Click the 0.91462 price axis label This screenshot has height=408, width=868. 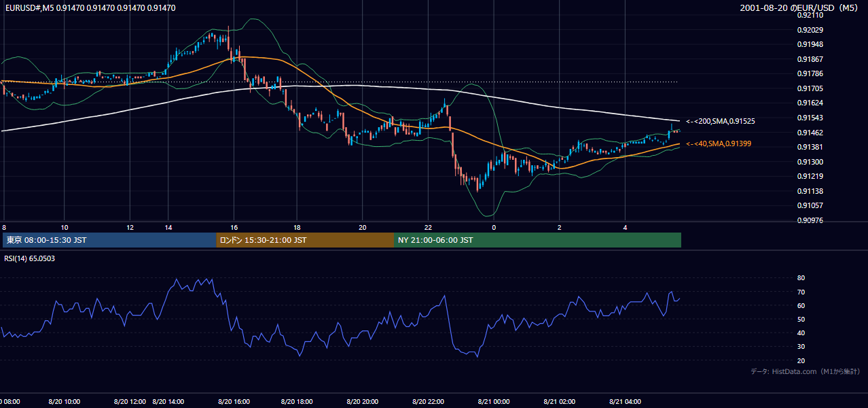pos(811,133)
